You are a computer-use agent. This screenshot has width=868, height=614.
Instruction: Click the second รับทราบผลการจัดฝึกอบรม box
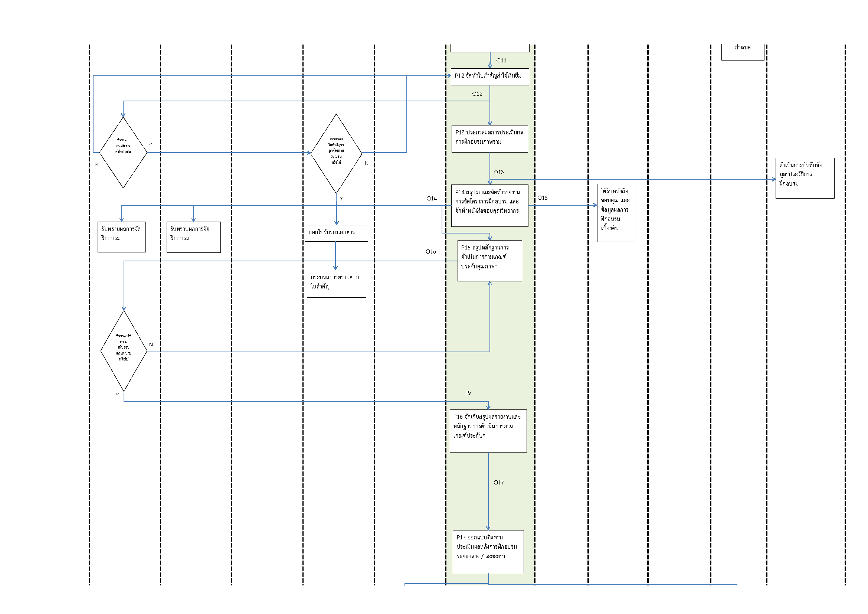(x=194, y=237)
